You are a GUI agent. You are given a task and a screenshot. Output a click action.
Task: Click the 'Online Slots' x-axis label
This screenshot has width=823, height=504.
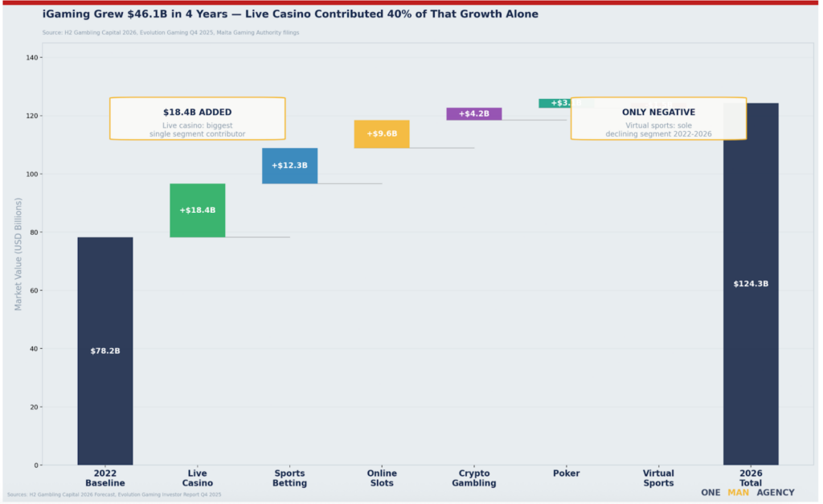[382, 478]
